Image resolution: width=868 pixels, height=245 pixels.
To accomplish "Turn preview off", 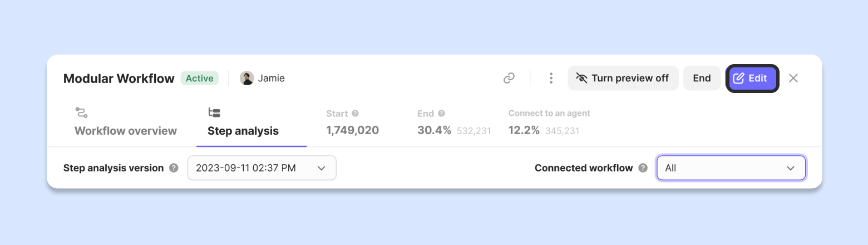I will coord(623,79).
